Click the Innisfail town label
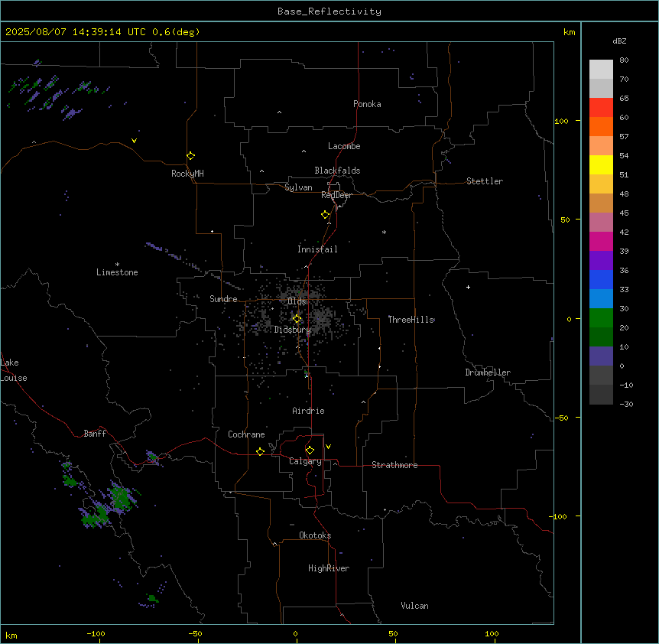This screenshot has height=644, width=659. pyautogui.click(x=317, y=249)
